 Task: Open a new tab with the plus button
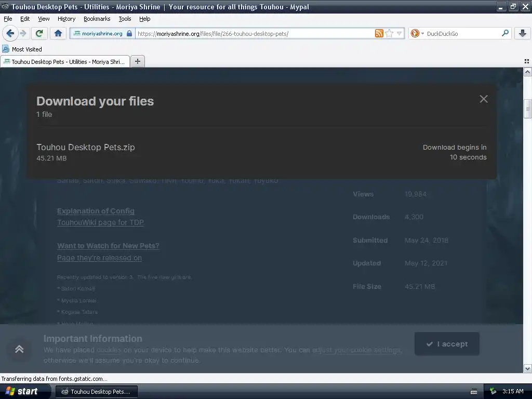pos(137,61)
